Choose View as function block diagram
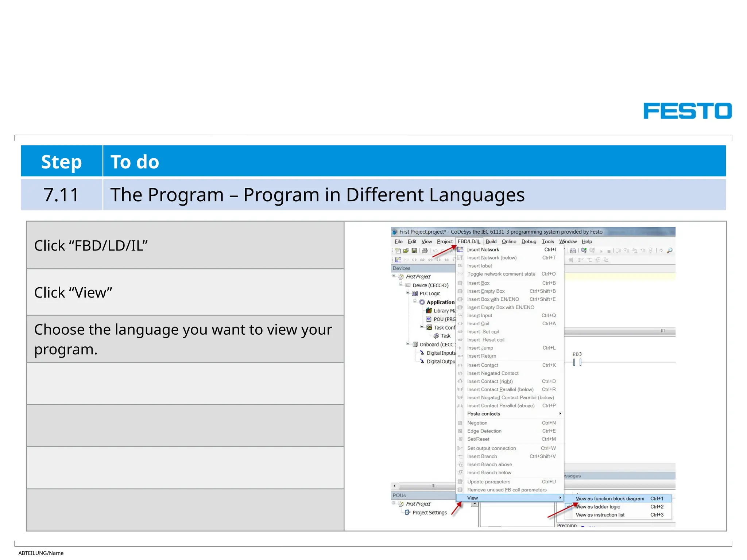This screenshot has width=747, height=560. coord(618,499)
